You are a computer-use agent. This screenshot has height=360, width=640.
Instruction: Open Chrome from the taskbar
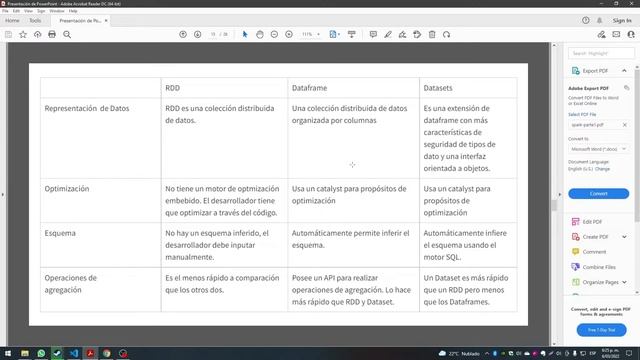(107, 353)
